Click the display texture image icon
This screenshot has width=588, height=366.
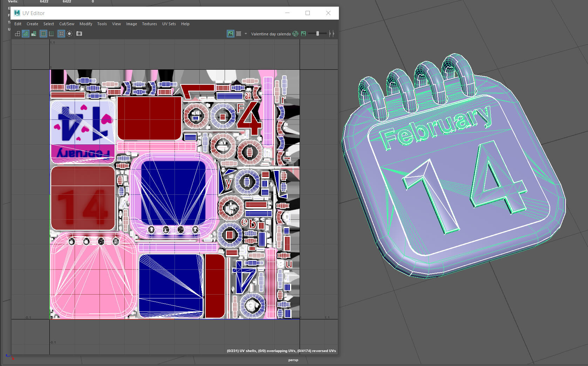pyautogui.click(x=230, y=34)
